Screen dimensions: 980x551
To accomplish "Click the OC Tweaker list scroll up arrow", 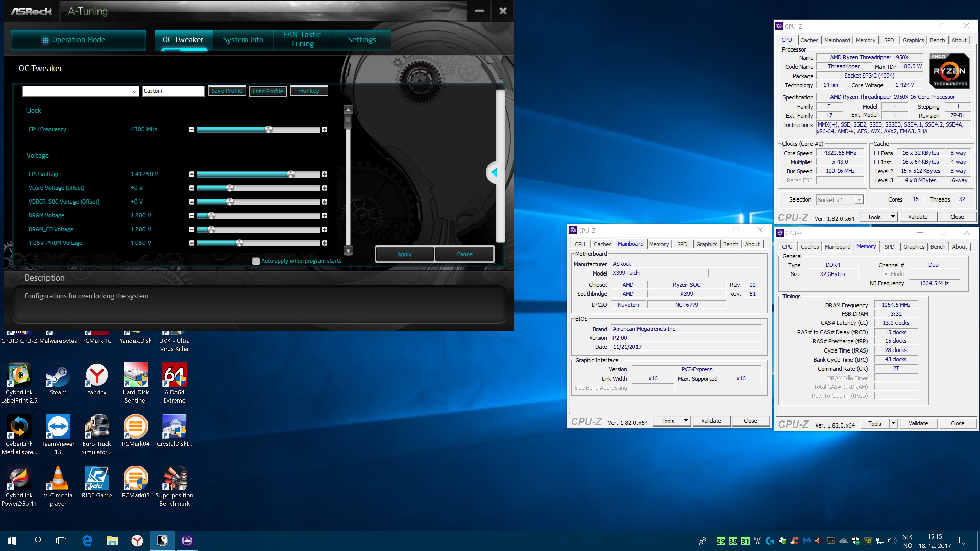I will pos(348,109).
